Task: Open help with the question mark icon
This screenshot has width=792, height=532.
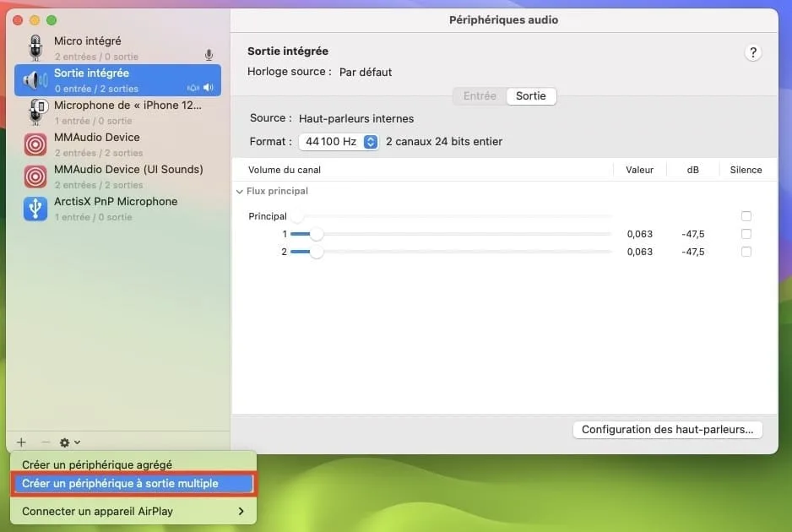Action: click(x=754, y=52)
